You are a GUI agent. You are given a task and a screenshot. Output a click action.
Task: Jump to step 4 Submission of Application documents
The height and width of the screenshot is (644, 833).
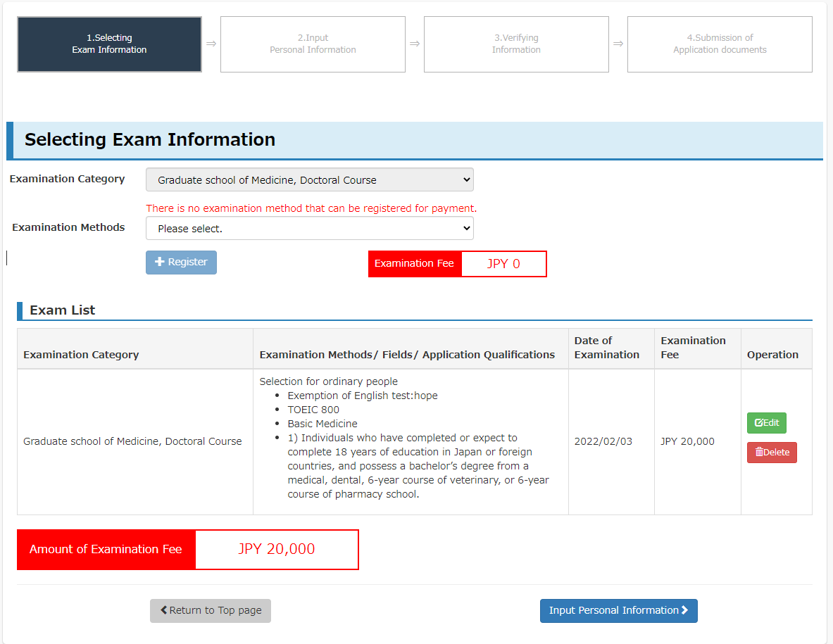pos(720,44)
